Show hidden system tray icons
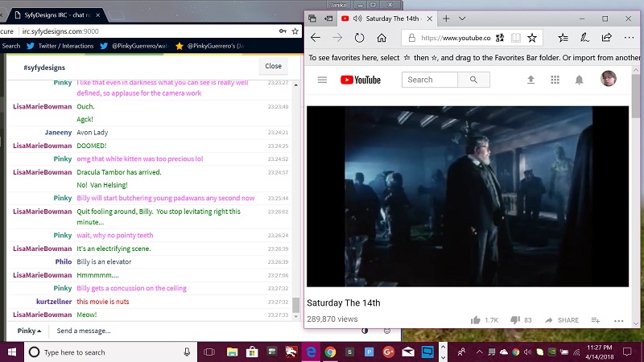The width and height of the screenshot is (644, 362). pos(479,352)
